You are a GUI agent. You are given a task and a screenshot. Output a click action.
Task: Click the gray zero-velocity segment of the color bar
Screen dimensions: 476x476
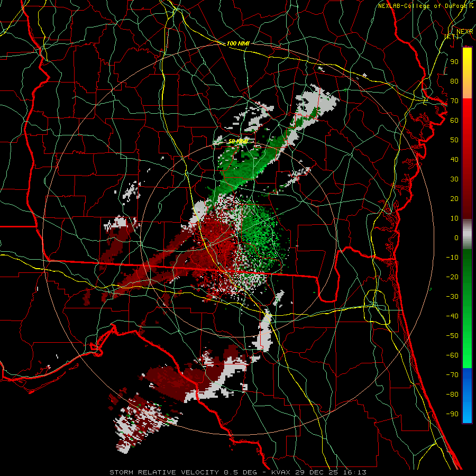coord(467,234)
